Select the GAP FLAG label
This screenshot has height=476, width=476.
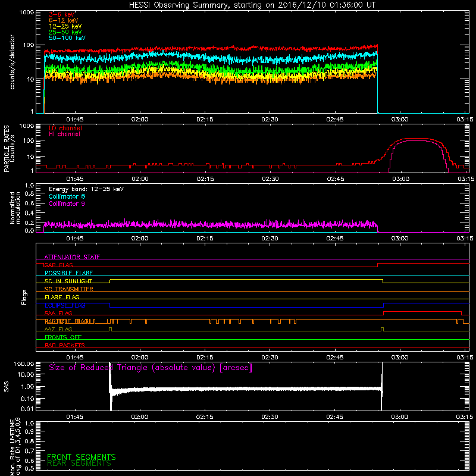pos(59,265)
